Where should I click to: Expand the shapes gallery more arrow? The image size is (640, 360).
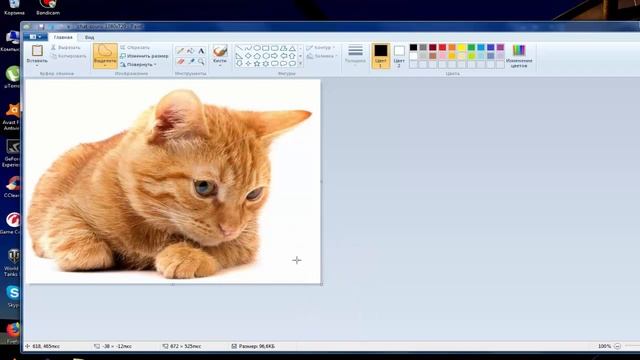(300, 64)
